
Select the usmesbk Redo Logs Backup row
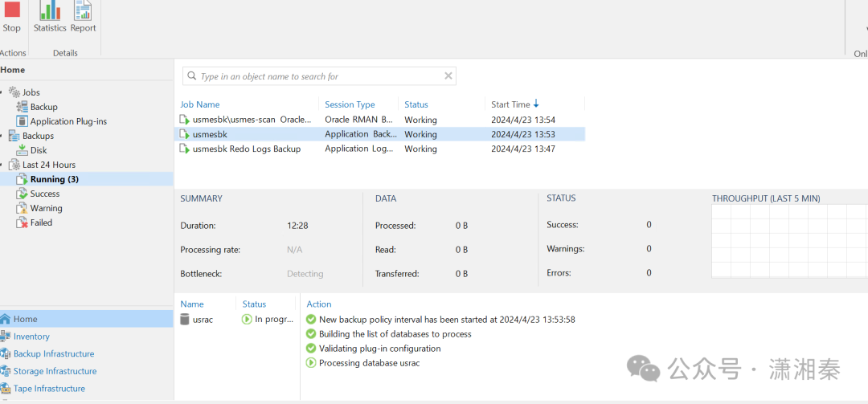[247, 149]
